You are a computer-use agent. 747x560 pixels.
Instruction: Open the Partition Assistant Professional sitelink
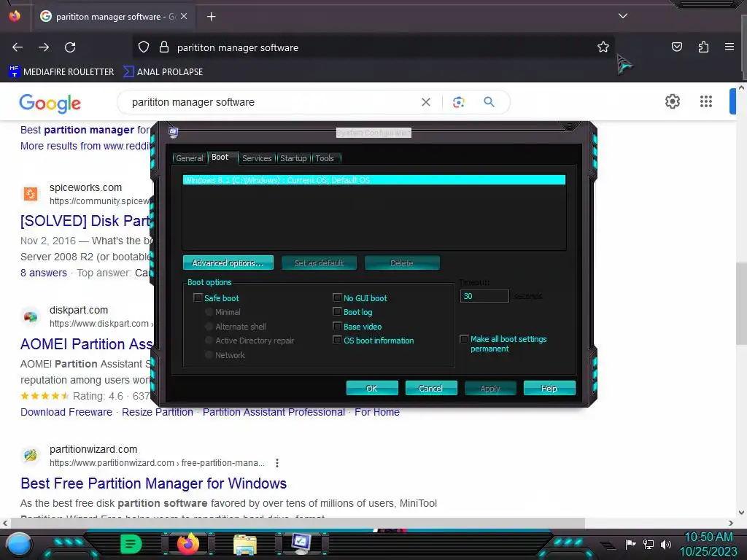click(274, 412)
